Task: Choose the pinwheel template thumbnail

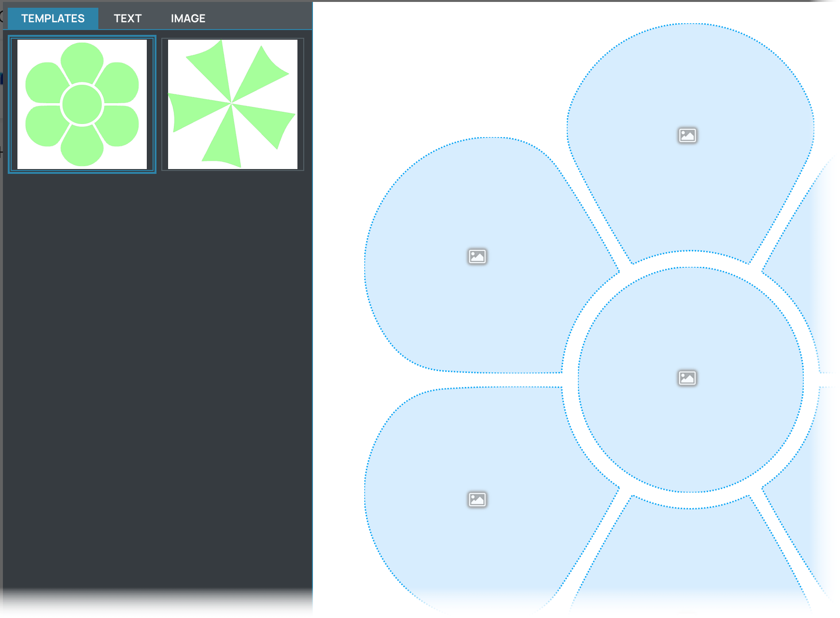Action: point(233,104)
